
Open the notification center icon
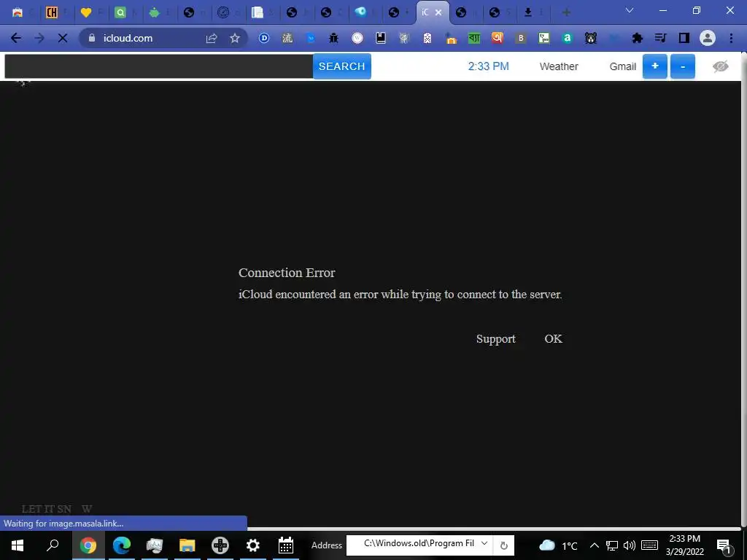coord(724,545)
